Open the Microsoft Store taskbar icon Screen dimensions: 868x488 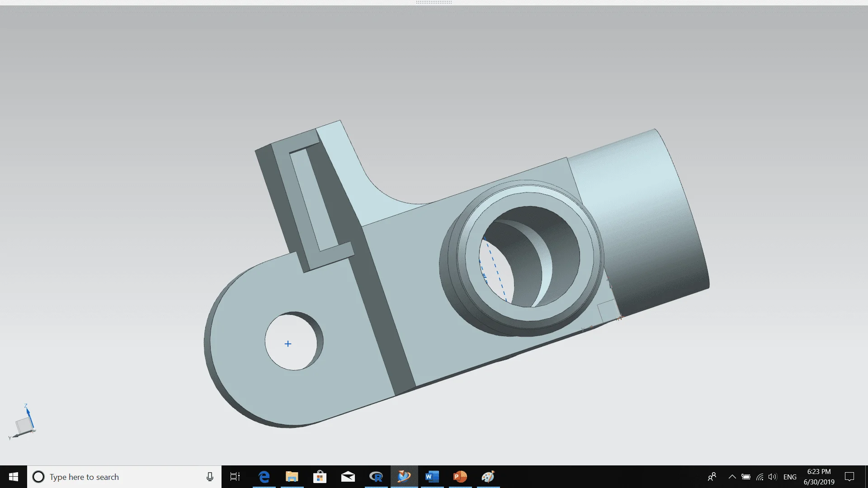coord(320,477)
